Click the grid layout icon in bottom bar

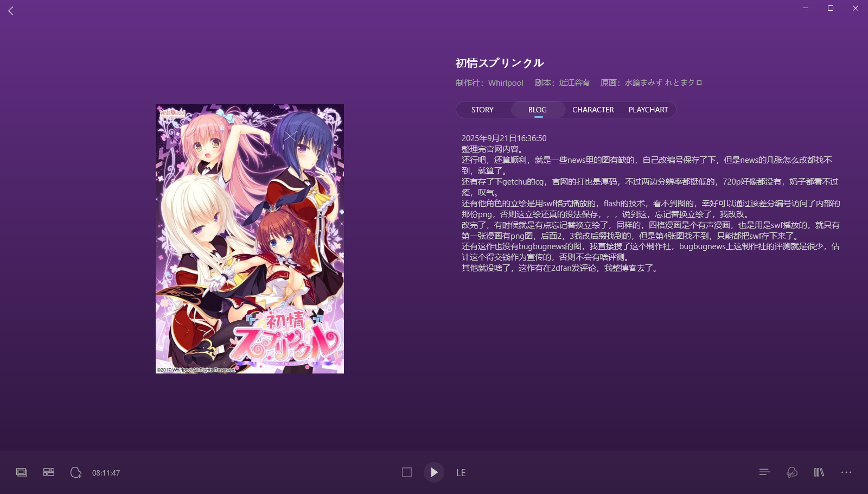(x=49, y=472)
